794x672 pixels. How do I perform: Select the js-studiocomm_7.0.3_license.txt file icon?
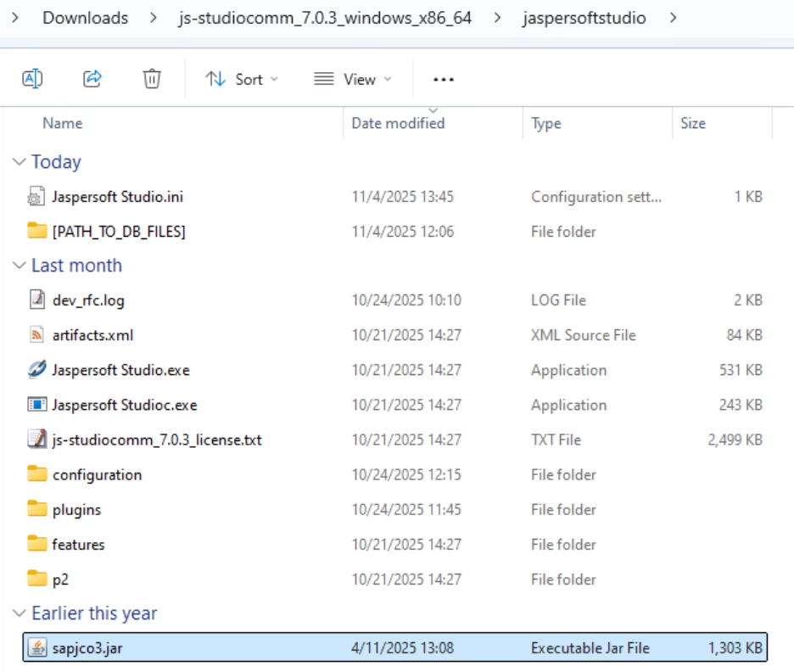[x=36, y=439]
